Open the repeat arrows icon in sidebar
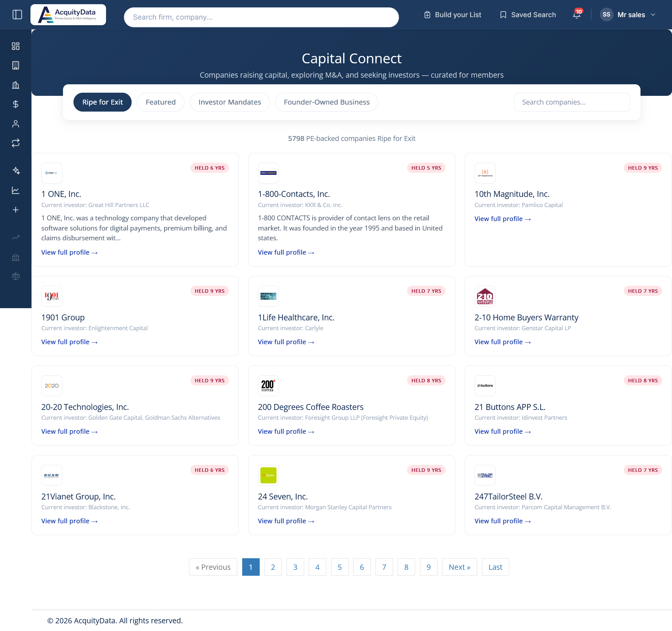 point(16,143)
